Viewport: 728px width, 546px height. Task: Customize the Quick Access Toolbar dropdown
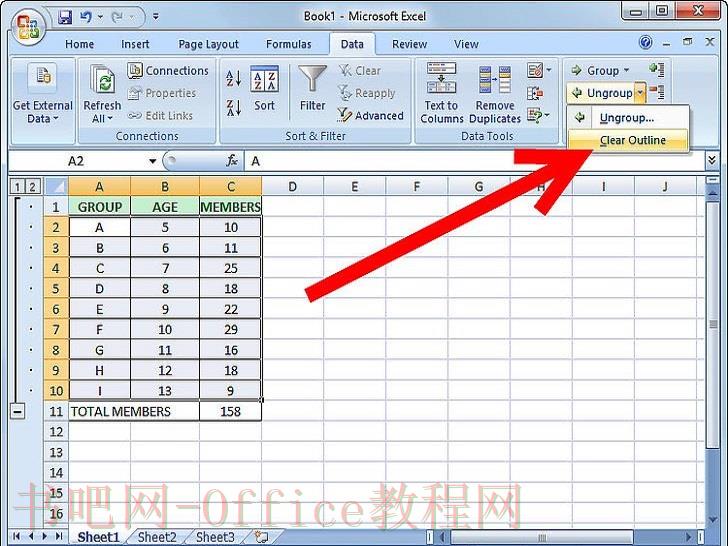[x=156, y=17]
